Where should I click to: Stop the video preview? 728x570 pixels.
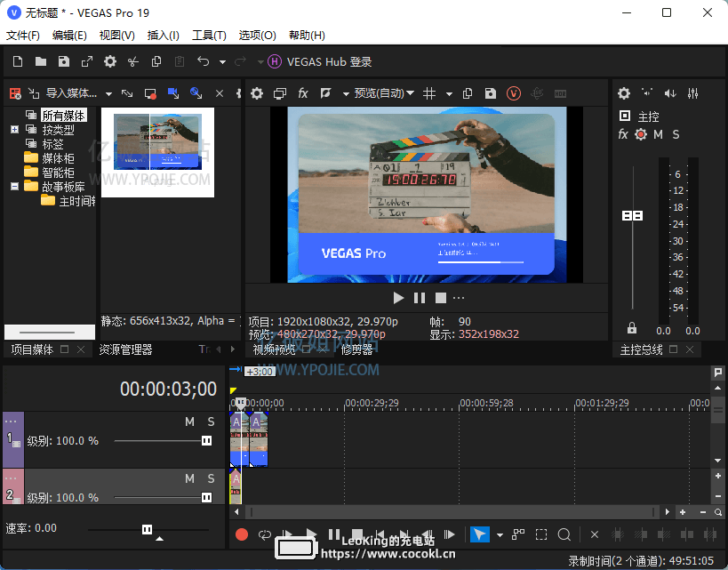[441, 298]
